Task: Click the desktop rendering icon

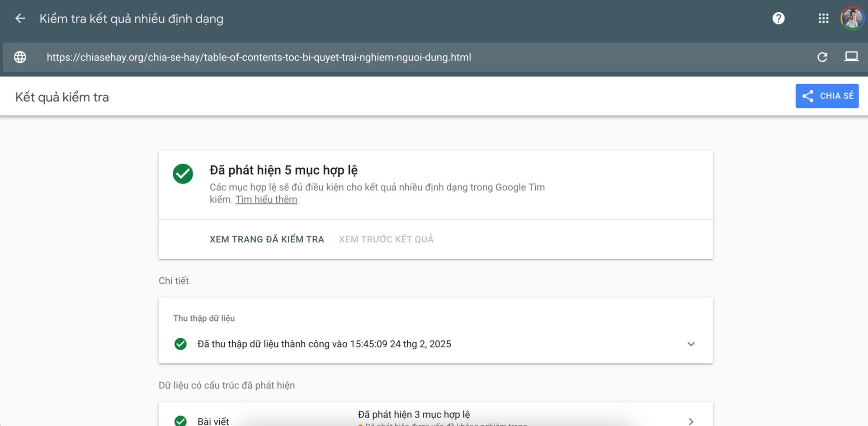Action: tap(851, 57)
